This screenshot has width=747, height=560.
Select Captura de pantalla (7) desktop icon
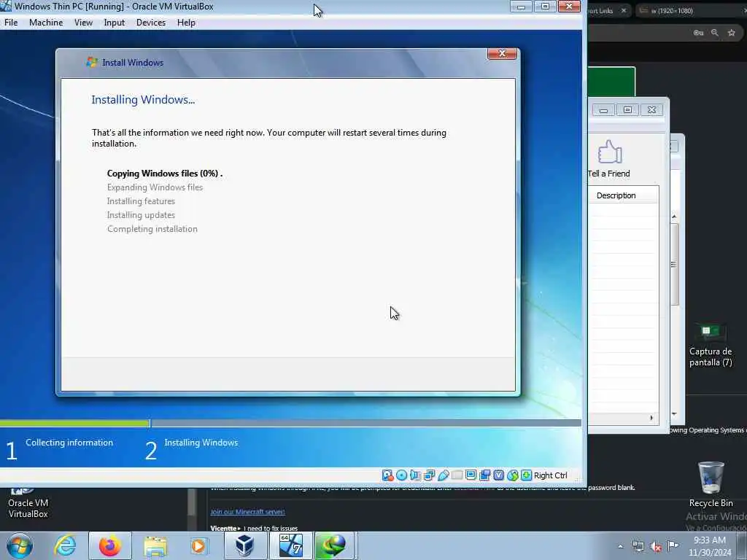tap(711, 345)
